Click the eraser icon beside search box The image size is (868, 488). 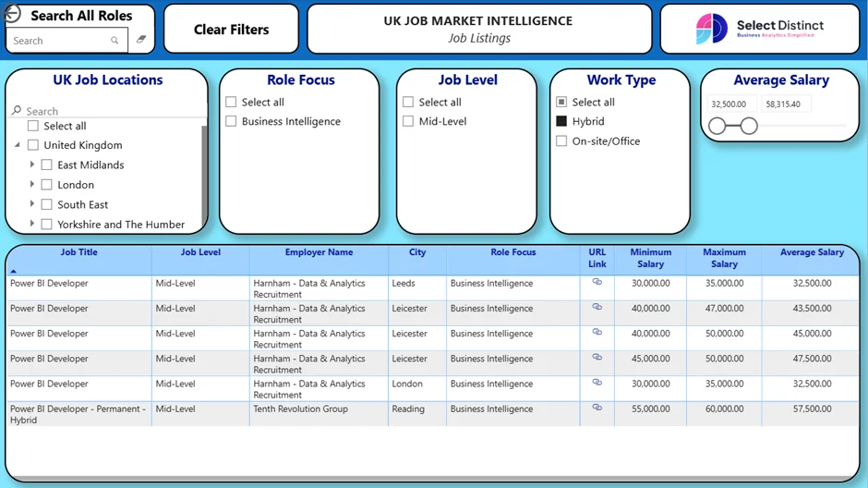pyautogui.click(x=141, y=40)
